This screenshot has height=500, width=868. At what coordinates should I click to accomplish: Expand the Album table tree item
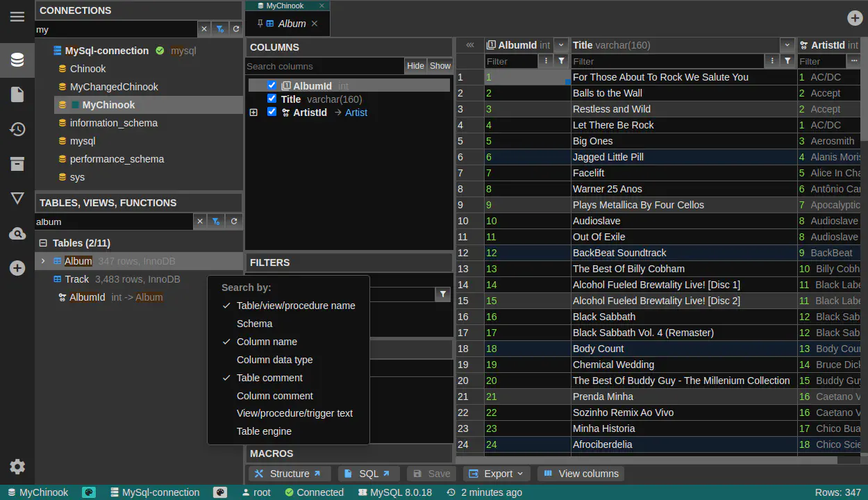42,261
